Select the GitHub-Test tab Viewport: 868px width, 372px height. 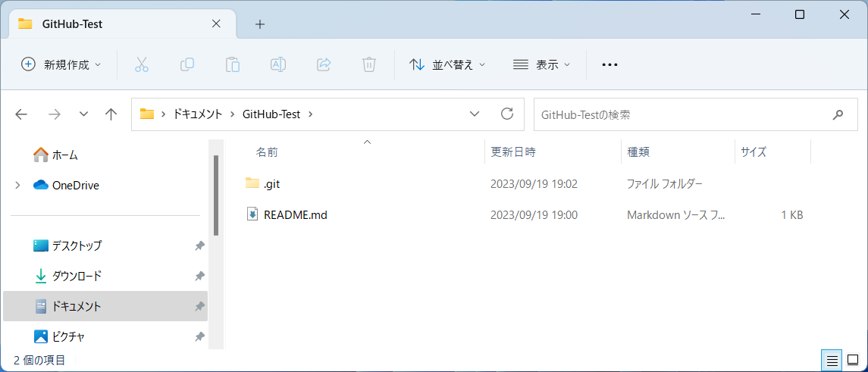click(x=114, y=23)
